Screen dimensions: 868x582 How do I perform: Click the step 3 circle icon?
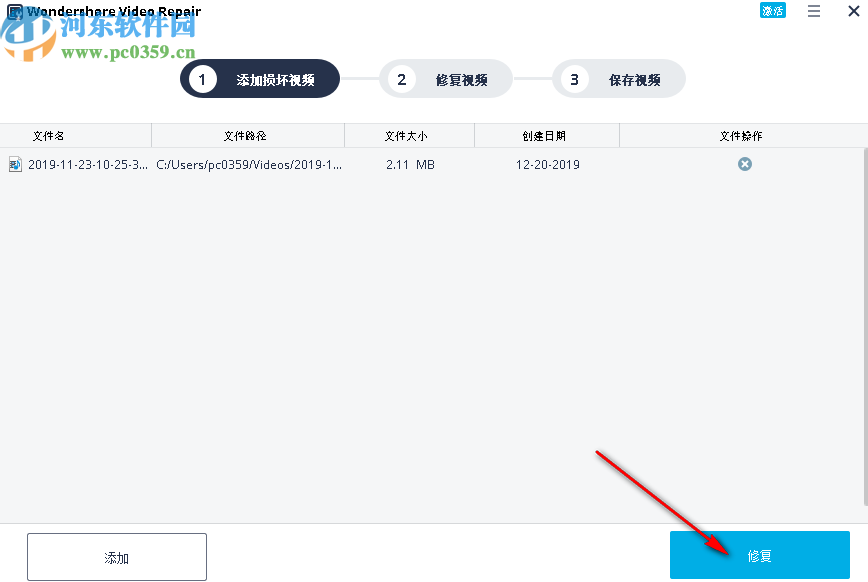tap(574, 78)
